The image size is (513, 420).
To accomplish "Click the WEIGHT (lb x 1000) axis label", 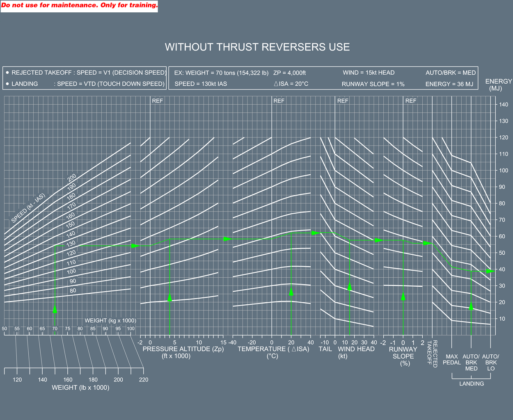I will [80, 388].
